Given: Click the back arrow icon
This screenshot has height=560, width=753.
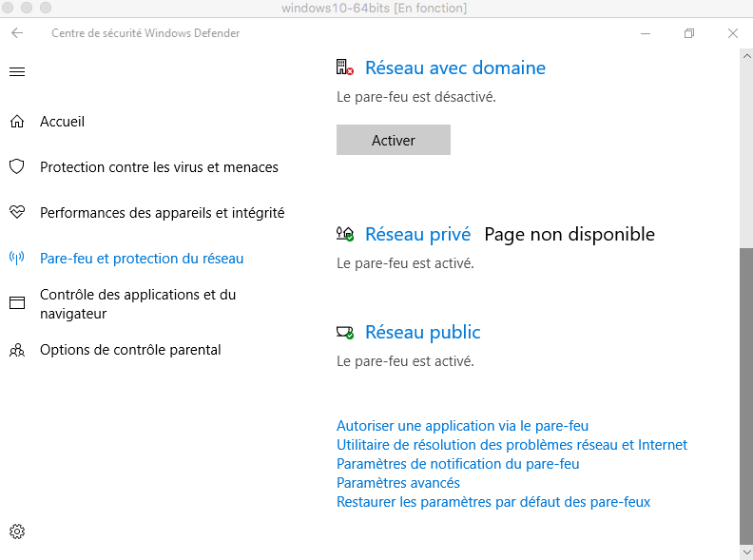Looking at the screenshot, I should click(17, 33).
